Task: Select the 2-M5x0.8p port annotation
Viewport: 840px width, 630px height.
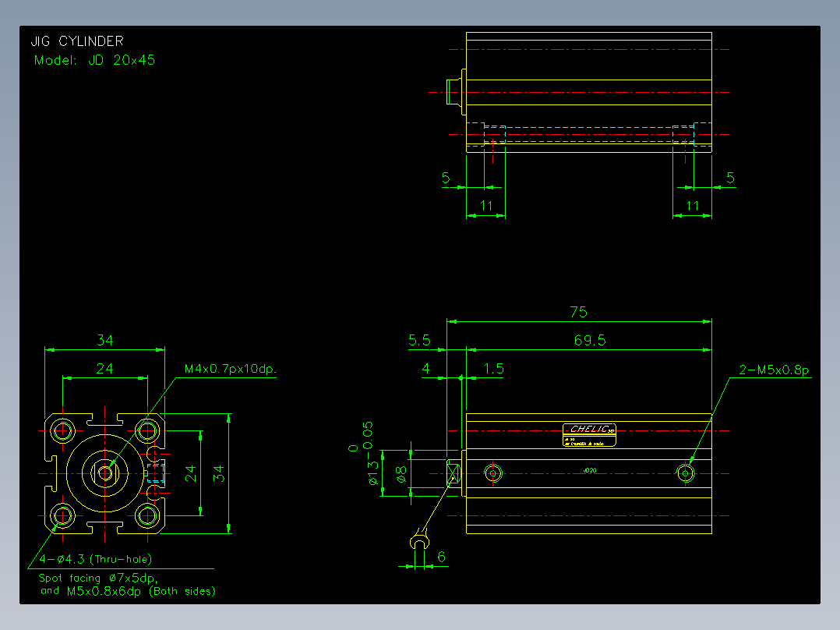Action: [x=774, y=370]
